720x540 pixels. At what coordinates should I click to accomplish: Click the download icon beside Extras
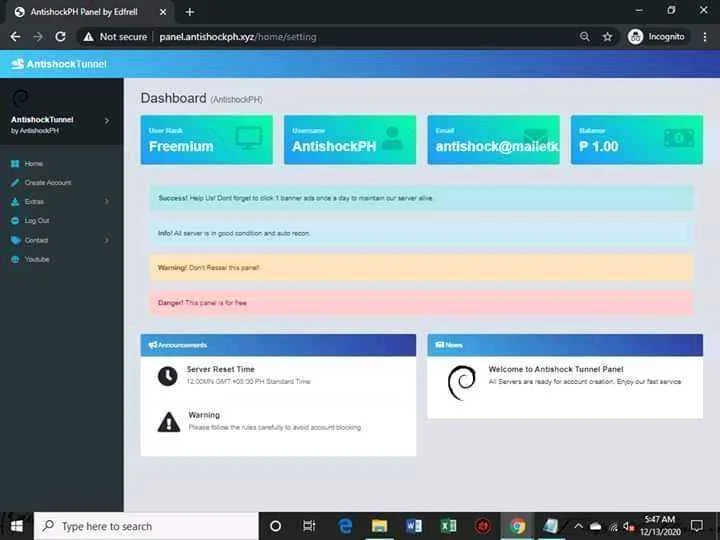tap(15, 202)
